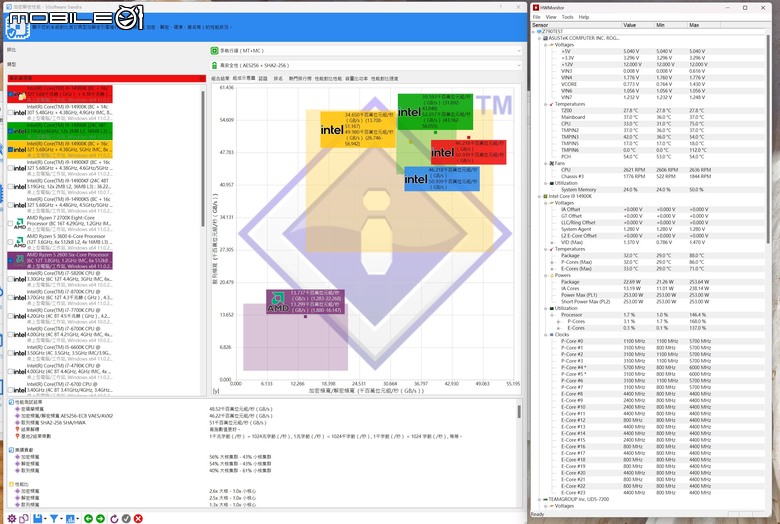Uncheck the green highlighted i9-14900K entry

[x=10, y=131]
